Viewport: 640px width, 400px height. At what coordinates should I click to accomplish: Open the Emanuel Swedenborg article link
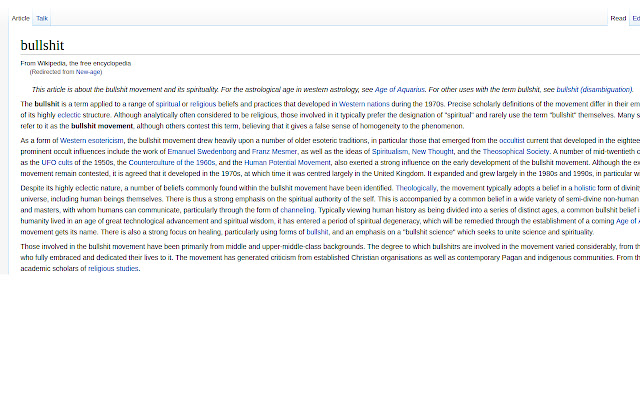click(x=202, y=151)
